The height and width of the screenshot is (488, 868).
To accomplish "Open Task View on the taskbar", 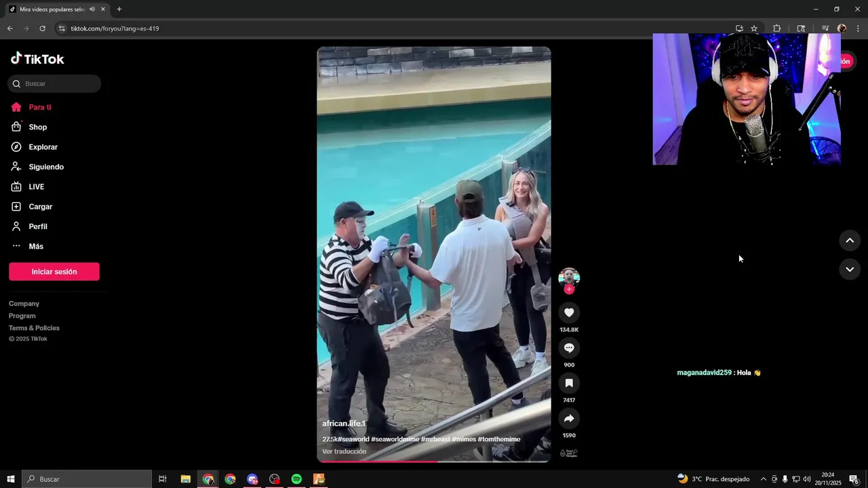I will (x=163, y=479).
